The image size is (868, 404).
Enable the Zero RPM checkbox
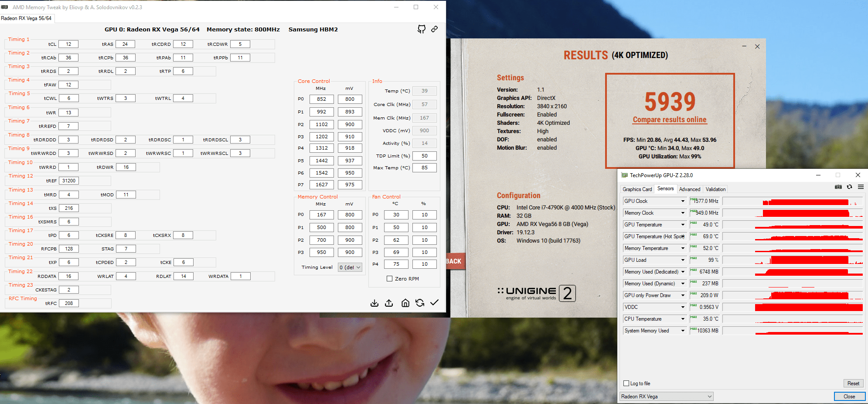[x=389, y=279]
